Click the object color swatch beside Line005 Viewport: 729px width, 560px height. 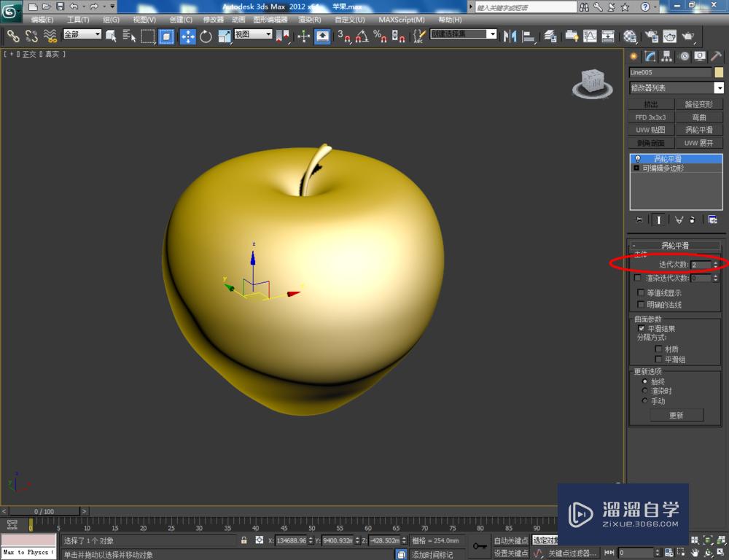(x=718, y=72)
